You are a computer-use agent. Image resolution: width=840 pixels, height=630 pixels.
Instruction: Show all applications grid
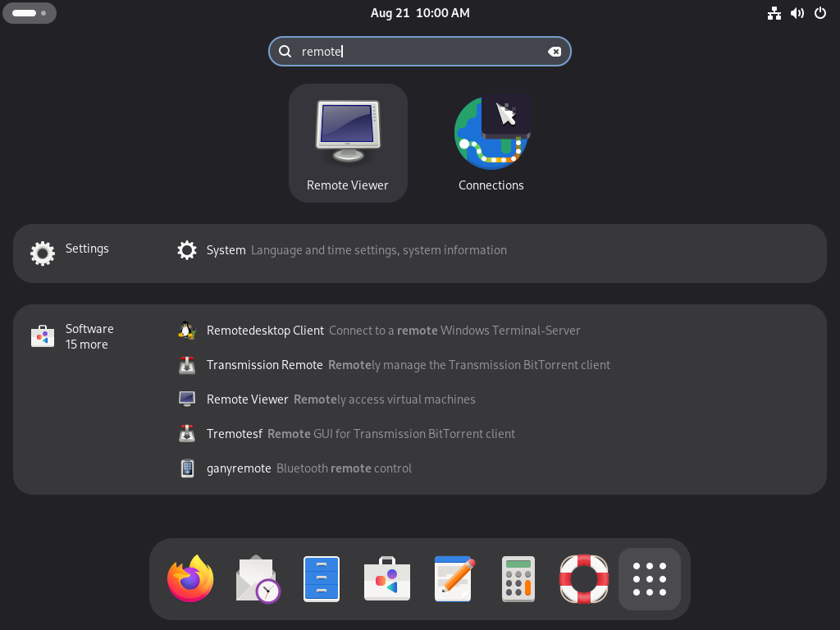point(649,579)
